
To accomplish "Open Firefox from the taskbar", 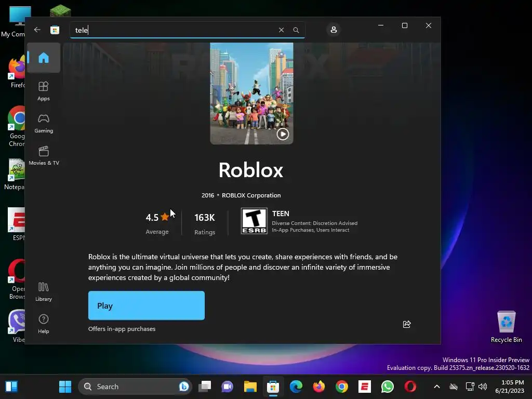I will 318,387.
